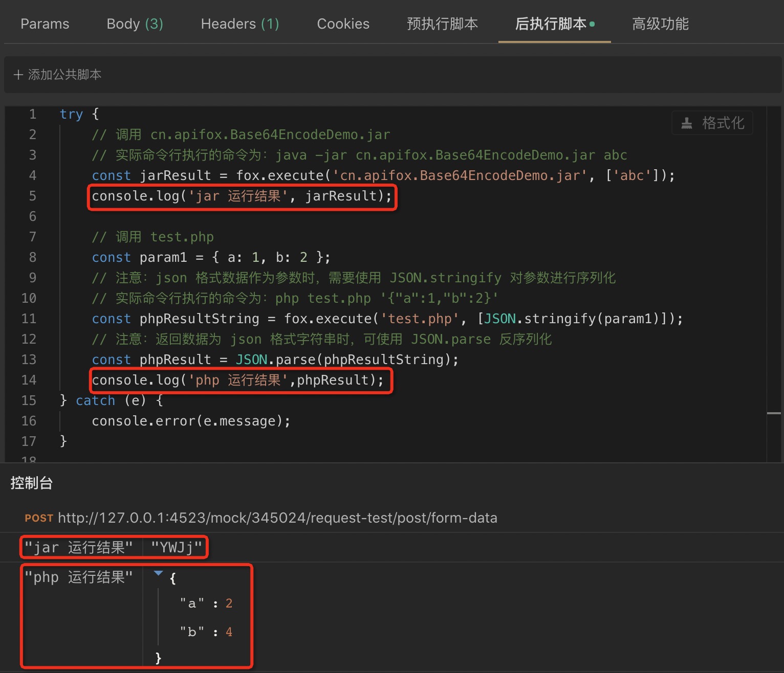Image resolution: width=784 pixels, height=673 pixels.
Task: Click the plus icon beside 添加公共脚本
Action: click(18, 75)
